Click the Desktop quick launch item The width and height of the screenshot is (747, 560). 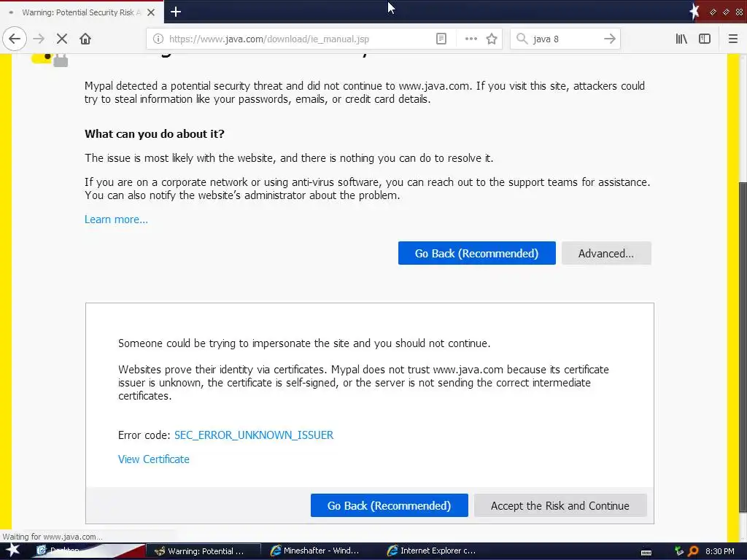(58, 551)
